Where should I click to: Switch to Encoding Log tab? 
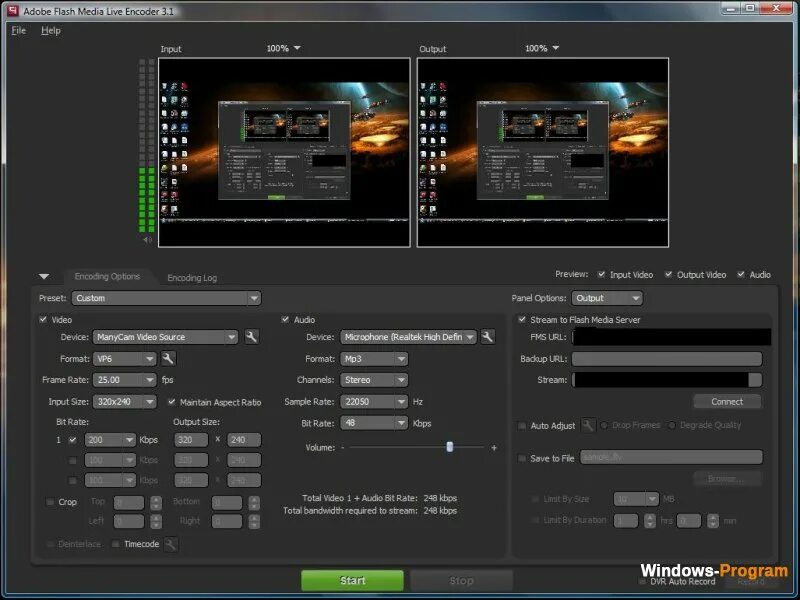(x=192, y=278)
